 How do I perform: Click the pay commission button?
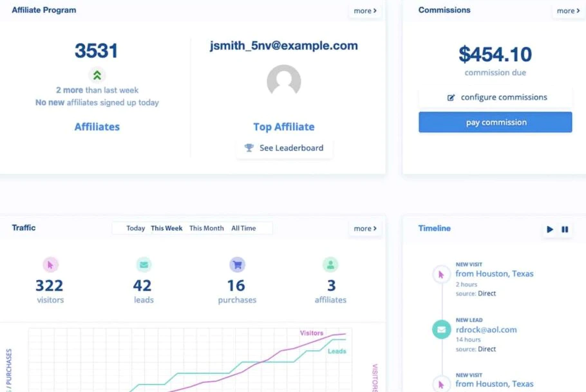tap(495, 122)
